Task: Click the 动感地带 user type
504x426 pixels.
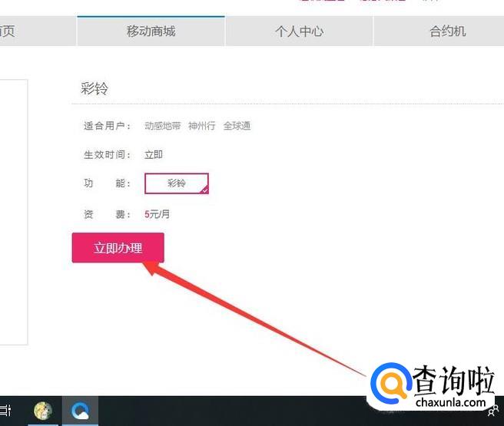Action: (x=163, y=126)
